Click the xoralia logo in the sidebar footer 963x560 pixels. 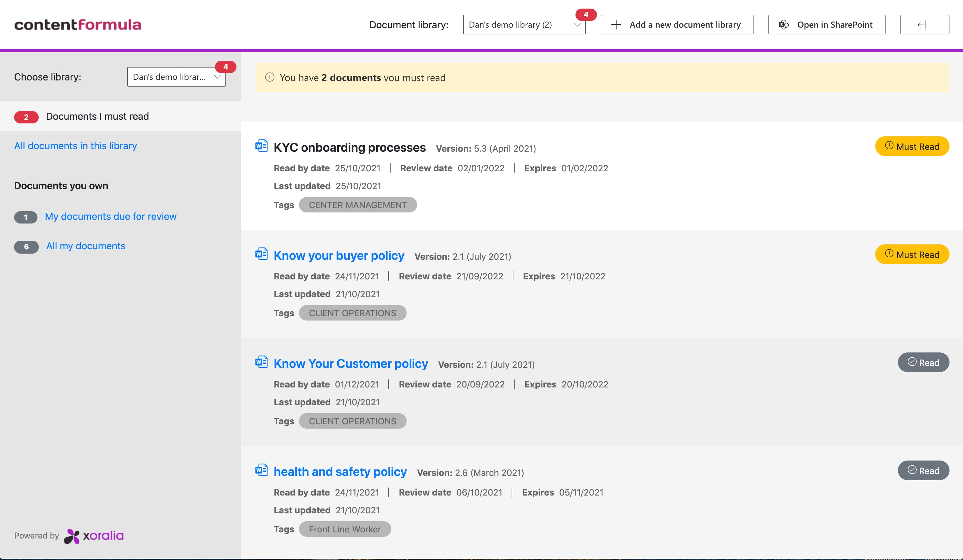point(94,535)
